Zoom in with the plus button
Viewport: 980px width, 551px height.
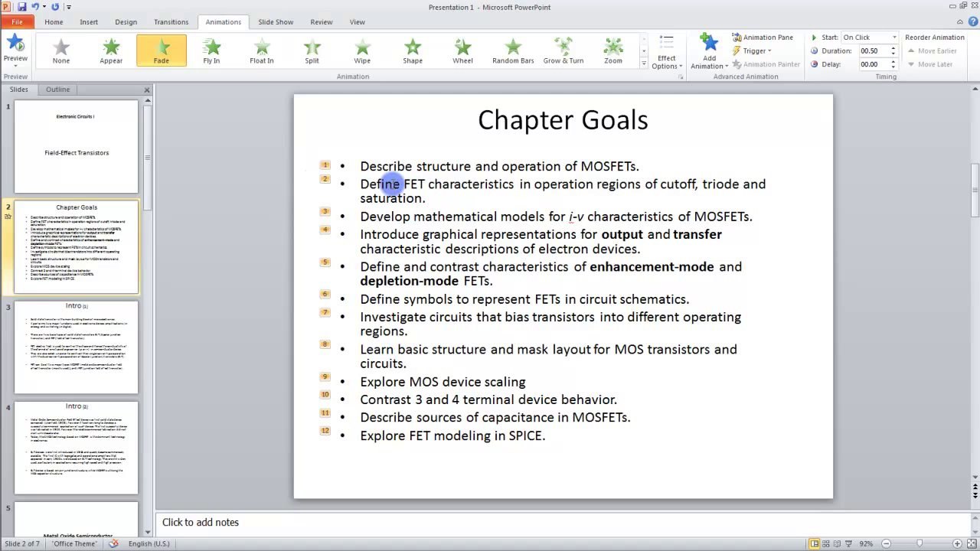957,543
